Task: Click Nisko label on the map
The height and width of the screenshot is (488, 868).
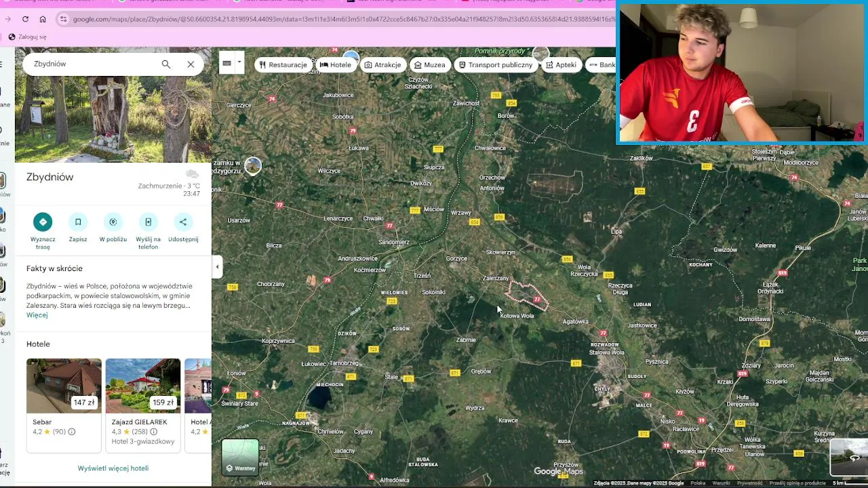Action: point(667,422)
